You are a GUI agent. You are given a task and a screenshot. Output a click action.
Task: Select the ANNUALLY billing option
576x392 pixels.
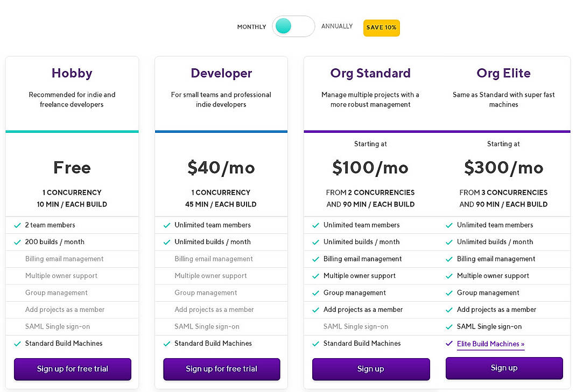point(337,26)
